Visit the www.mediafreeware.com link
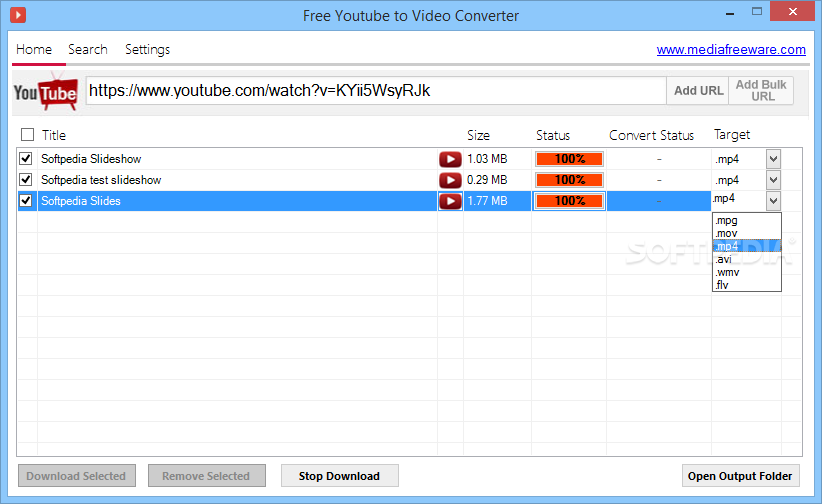This screenshot has width=822, height=504. pos(731,49)
